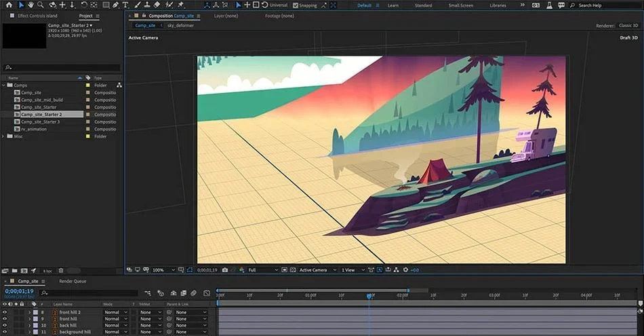Select the Zoom magnifier tool
This screenshot has width=644, height=336.
pyautogui.click(x=40, y=5)
